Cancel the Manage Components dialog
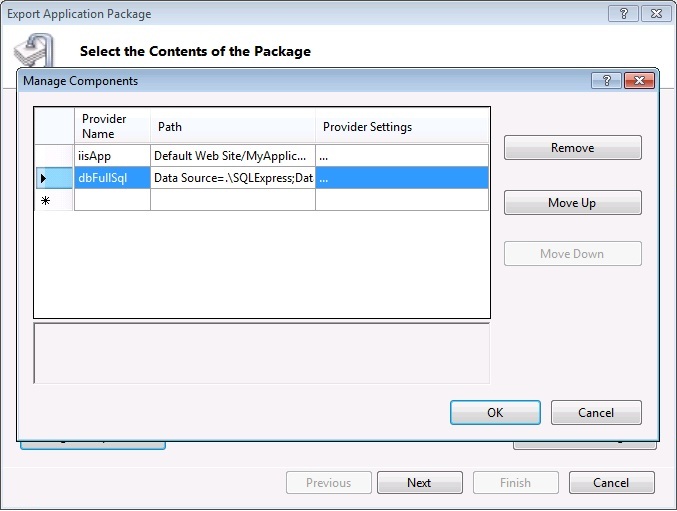This screenshot has height=511, width=677. click(596, 413)
